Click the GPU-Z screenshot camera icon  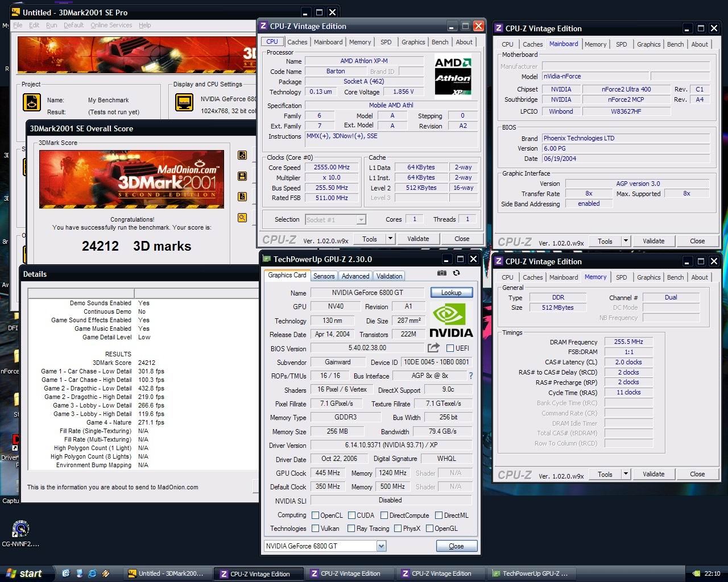[442, 273]
